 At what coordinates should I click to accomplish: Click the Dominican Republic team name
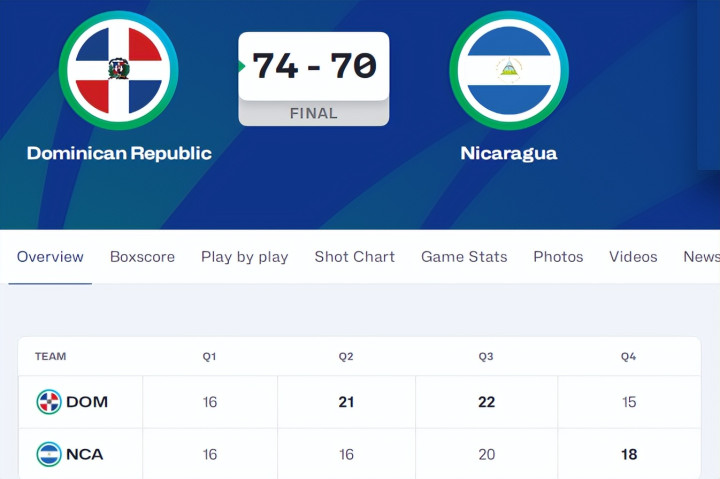tap(119, 153)
